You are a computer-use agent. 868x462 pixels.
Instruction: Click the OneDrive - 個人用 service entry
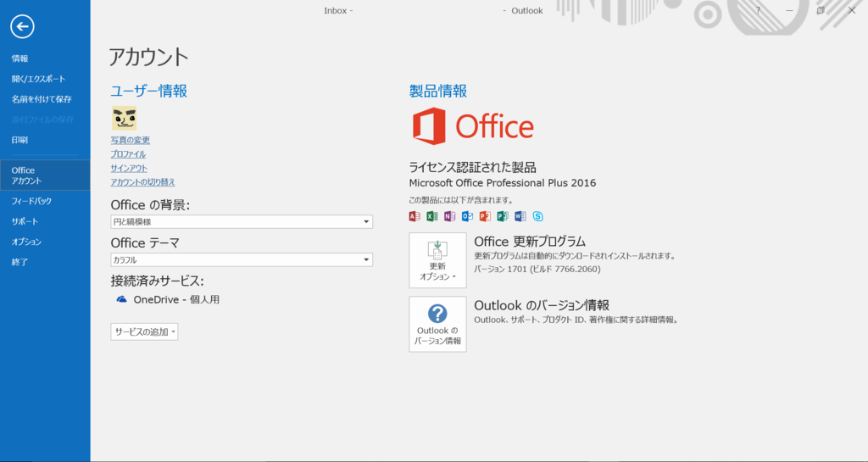tap(168, 299)
